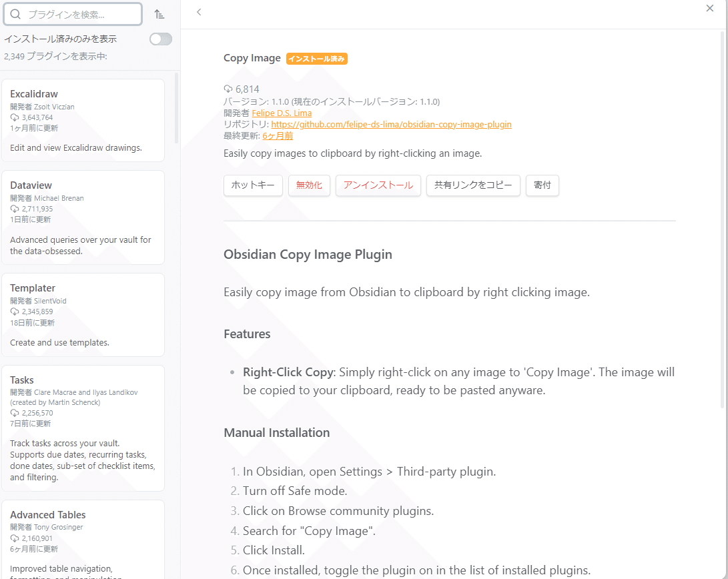Click Tasks' download icon next to 2,256,570

(x=15, y=413)
